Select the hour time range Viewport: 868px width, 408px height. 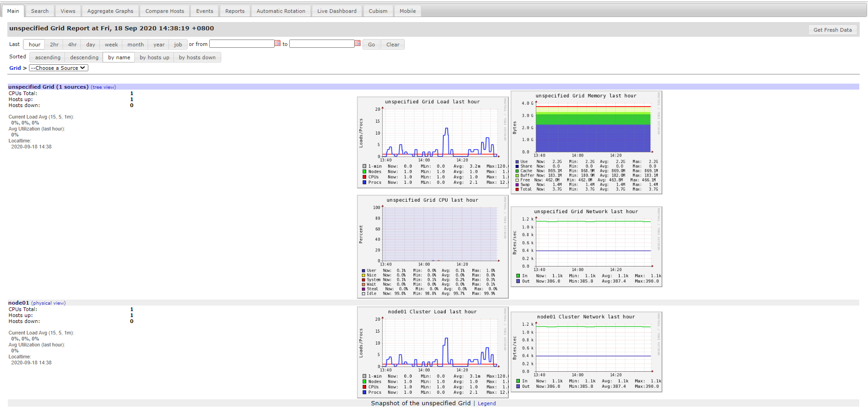click(x=34, y=45)
